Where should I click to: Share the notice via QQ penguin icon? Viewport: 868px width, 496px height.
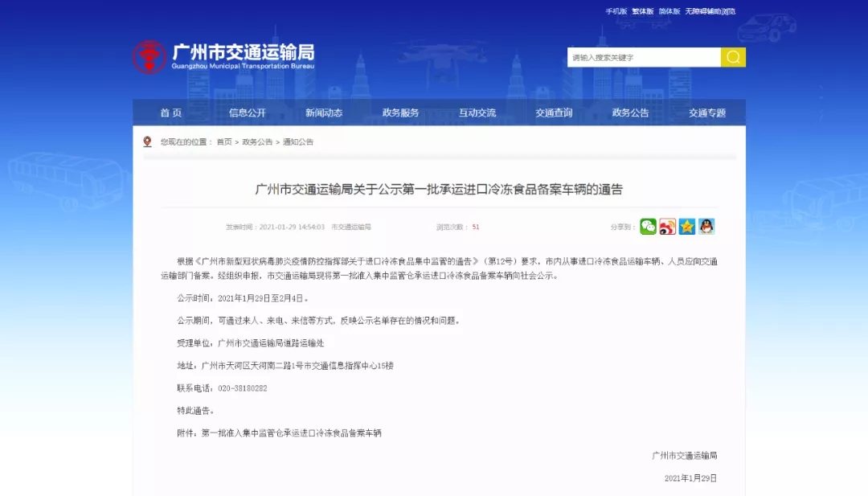pos(706,227)
